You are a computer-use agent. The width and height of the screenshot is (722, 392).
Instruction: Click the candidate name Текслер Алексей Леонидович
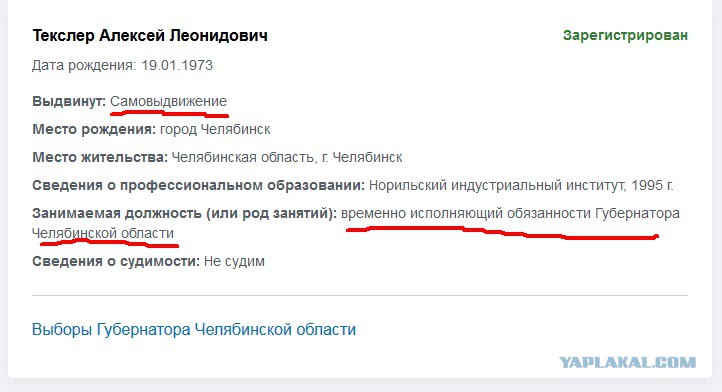pyautogui.click(x=150, y=35)
